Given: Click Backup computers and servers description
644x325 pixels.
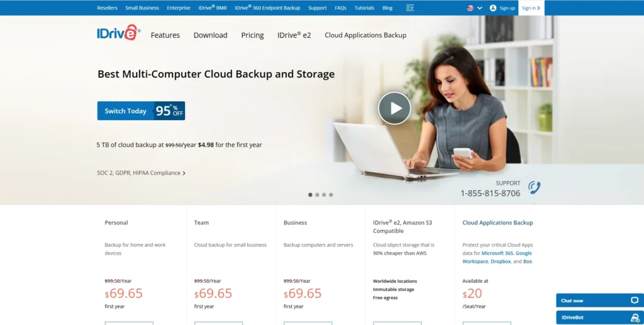Looking at the screenshot, I should [x=318, y=245].
